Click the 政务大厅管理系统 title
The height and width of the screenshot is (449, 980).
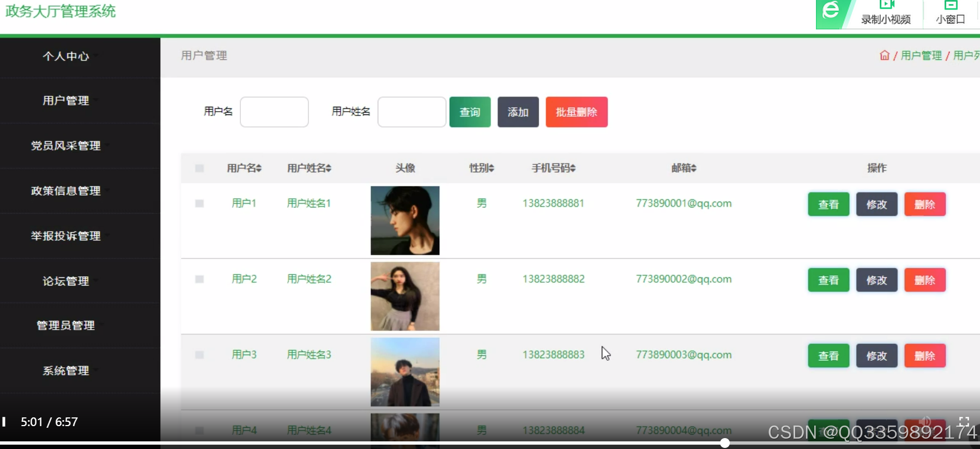pos(61,11)
